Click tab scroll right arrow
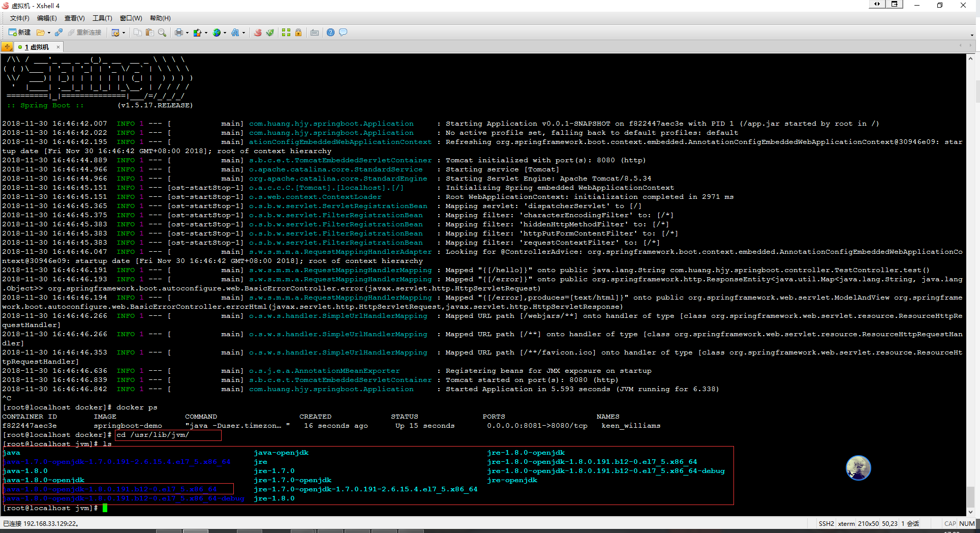The height and width of the screenshot is (533, 980). pyautogui.click(x=970, y=46)
